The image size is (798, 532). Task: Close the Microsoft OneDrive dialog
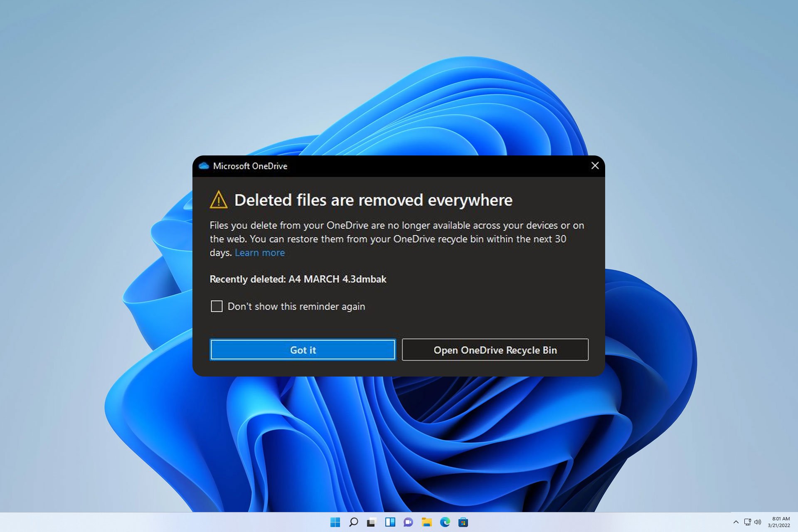594,166
